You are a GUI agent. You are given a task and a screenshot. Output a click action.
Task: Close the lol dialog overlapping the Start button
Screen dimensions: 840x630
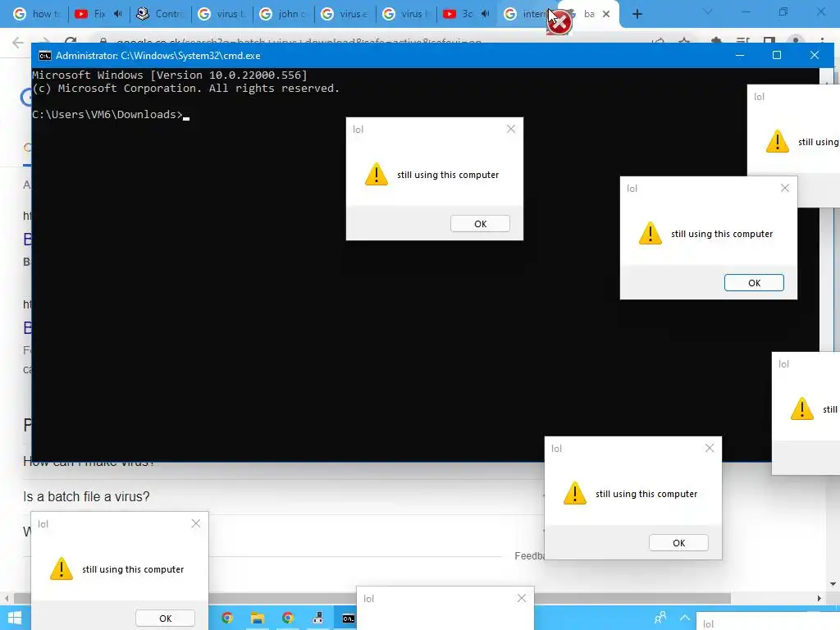196,523
